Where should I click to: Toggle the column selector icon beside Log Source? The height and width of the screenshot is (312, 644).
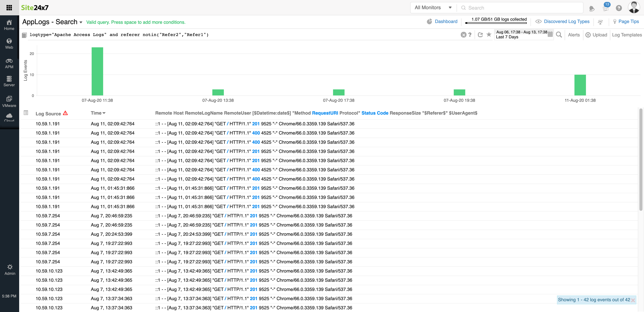pyautogui.click(x=26, y=113)
